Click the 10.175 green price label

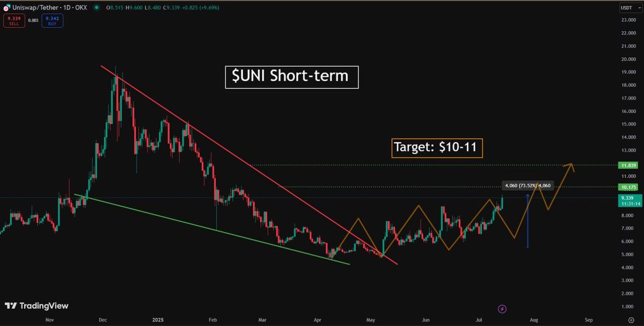628,187
